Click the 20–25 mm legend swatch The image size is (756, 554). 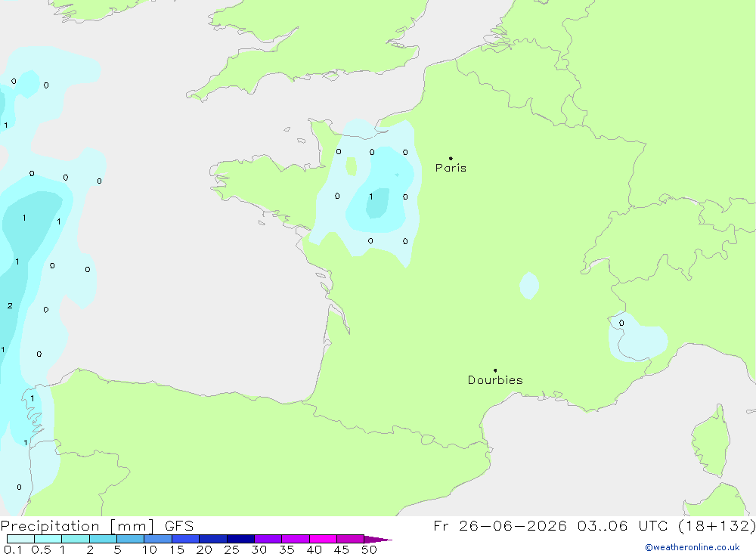click(213, 539)
